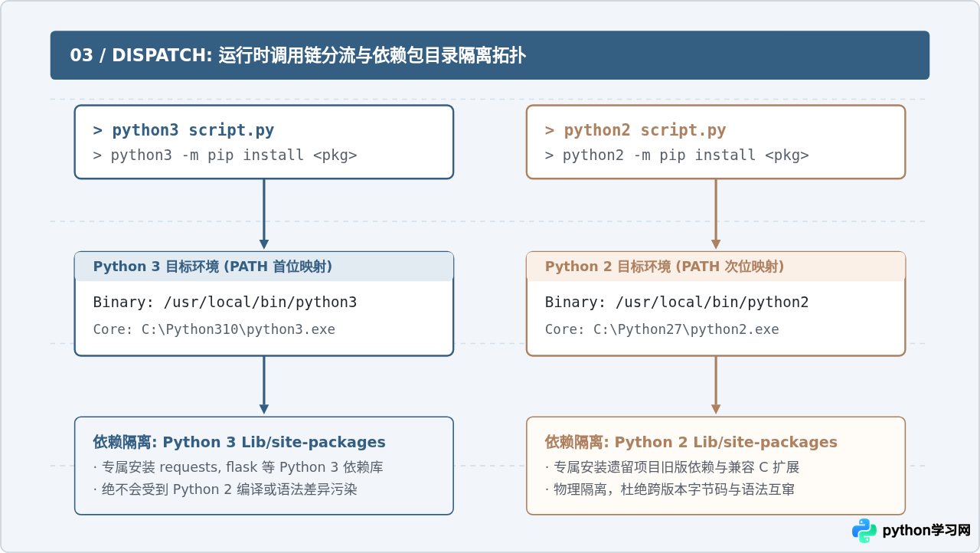Viewport: 980px width, 553px height.
Task: Click '依赖隔离: Python 2 Lib/site-packages' heading
Action: click(x=691, y=442)
